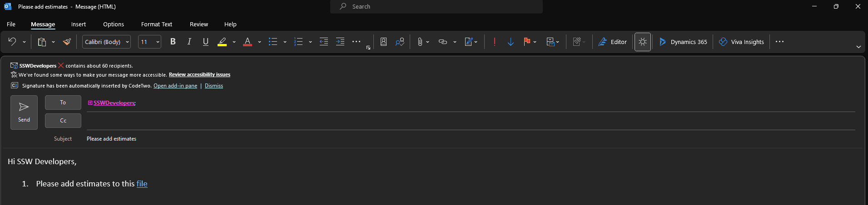Image resolution: width=868 pixels, height=205 pixels.
Task: Click into the Subject field
Action: [471, 139]
